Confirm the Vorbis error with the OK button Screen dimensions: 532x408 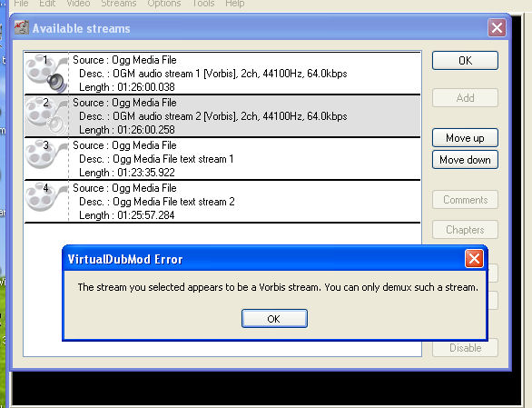point(274,318)
